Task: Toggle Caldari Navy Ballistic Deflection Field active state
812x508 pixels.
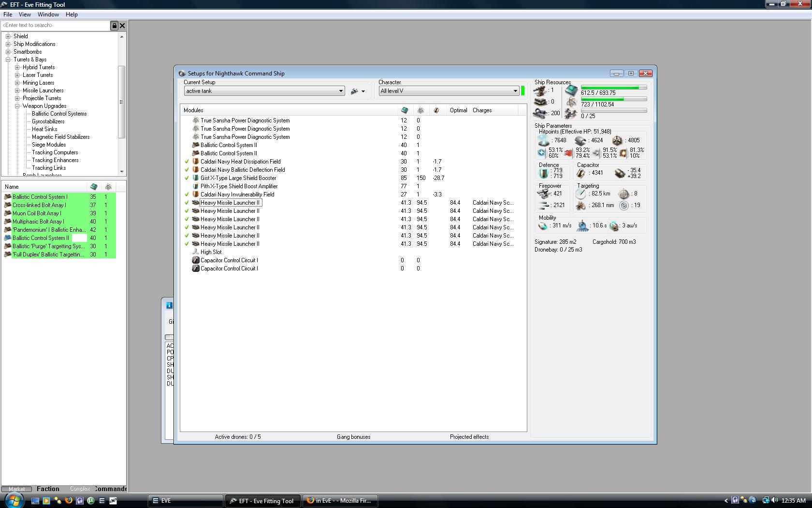Action: coord(187,170)
